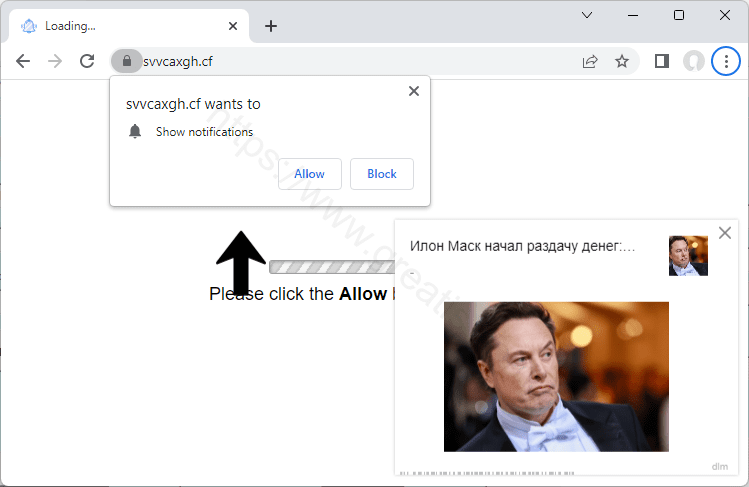Click the Forward navigation arrow
749x487 pixels.
click(x=55, y=61)
